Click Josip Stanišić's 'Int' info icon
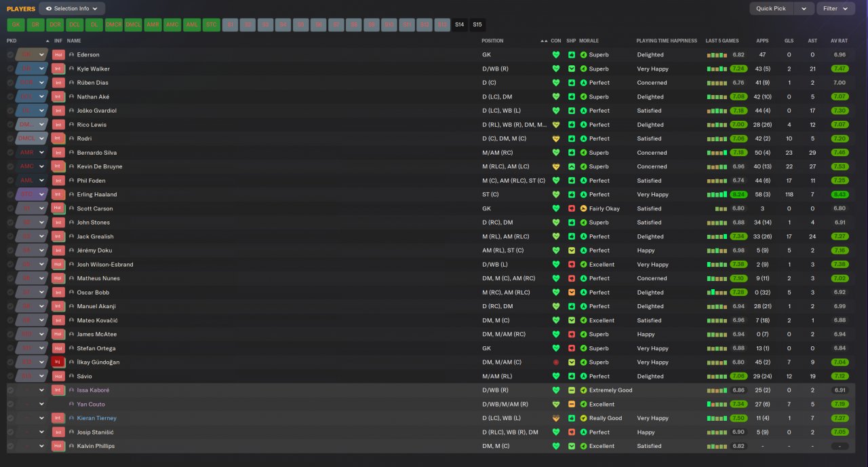Screen dimensions: 868x467 (58, 432)
